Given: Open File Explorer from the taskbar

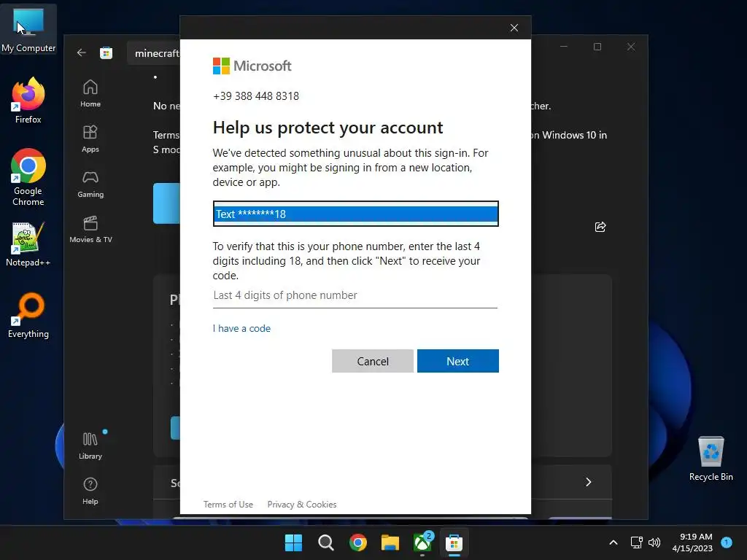Looking at the screenshot, I should tap(390, 542).
